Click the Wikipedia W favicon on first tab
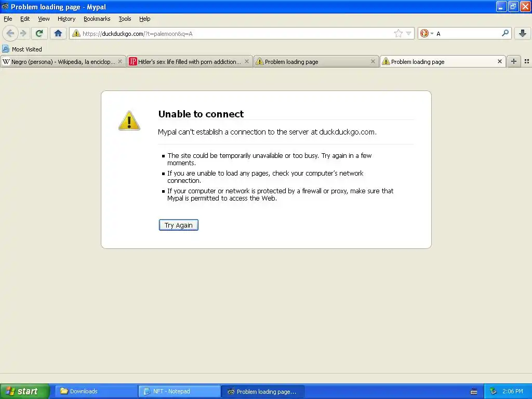Screen dimensions: 532x399 coord(6,61)
